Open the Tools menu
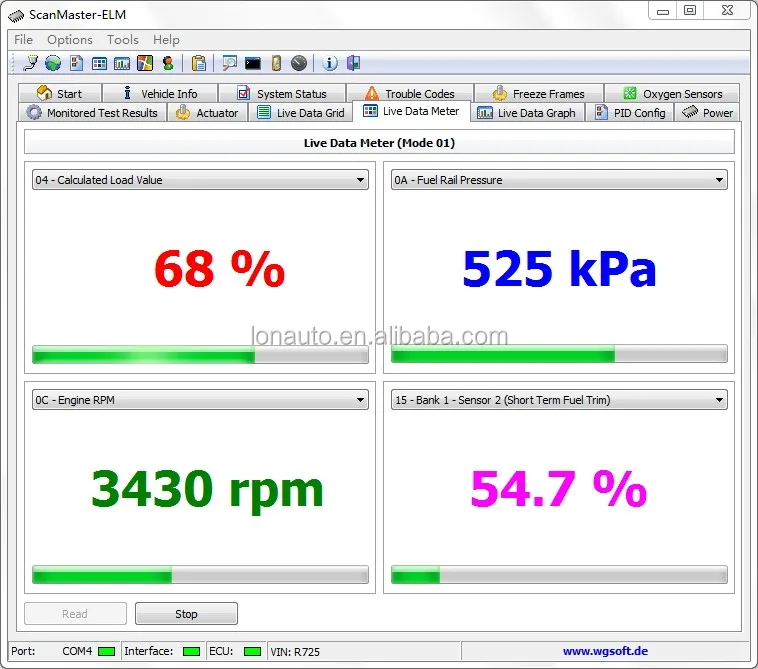Image resolution: width=758 pixels, height=669 pixels. [x=123, y=40]
